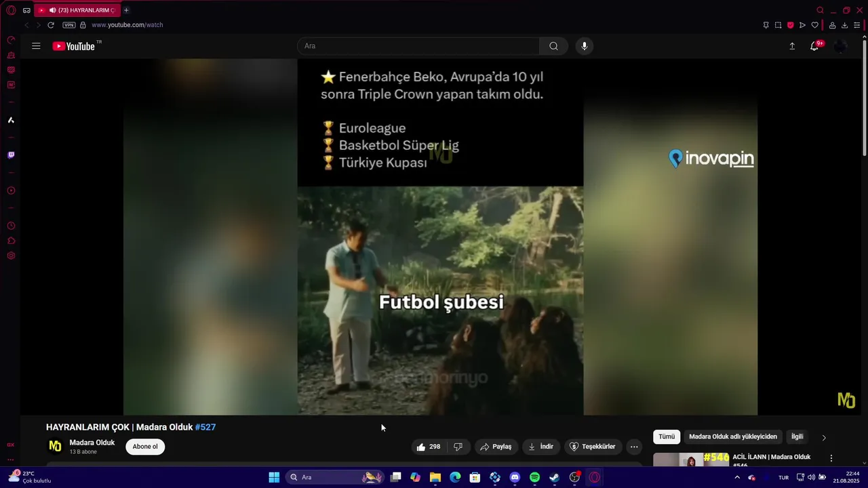Open Windows Start menu
868x488 pixels.
274,477
